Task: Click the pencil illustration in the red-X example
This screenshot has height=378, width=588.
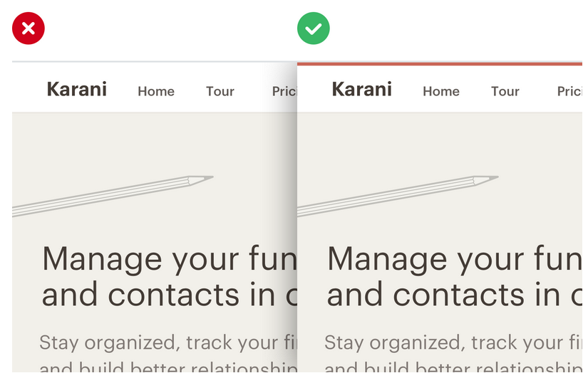Action: pyautogui.click(x=114, y=193)
